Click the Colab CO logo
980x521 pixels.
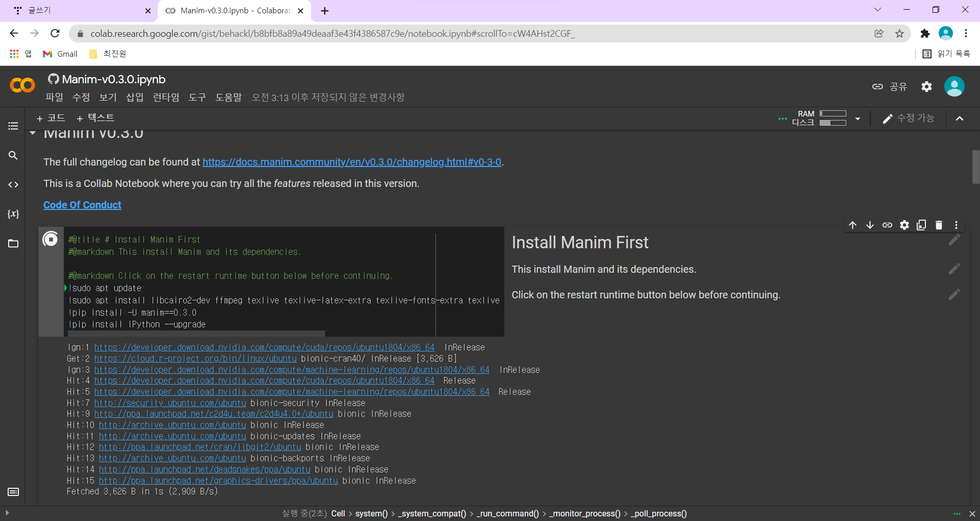tap(22, 85)
